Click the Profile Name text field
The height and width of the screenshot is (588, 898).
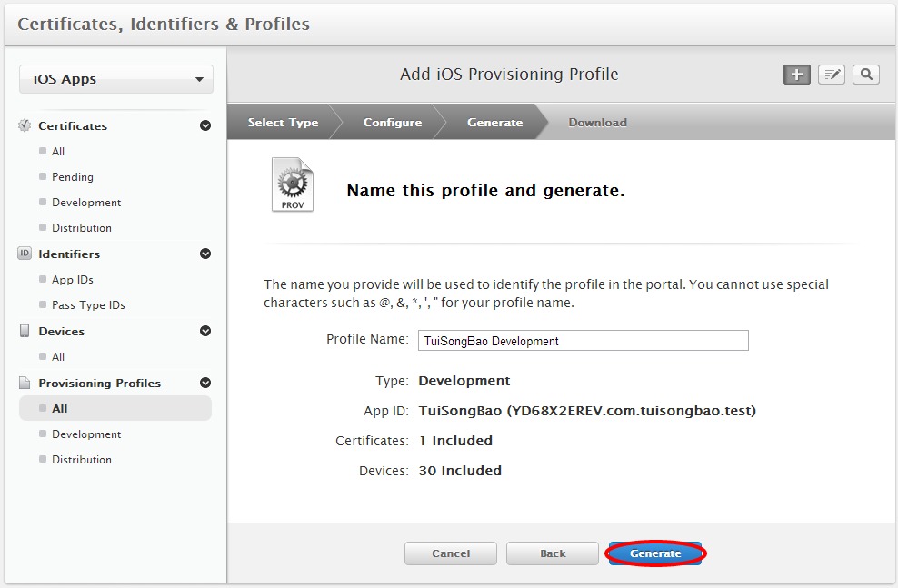coord(583,341)
